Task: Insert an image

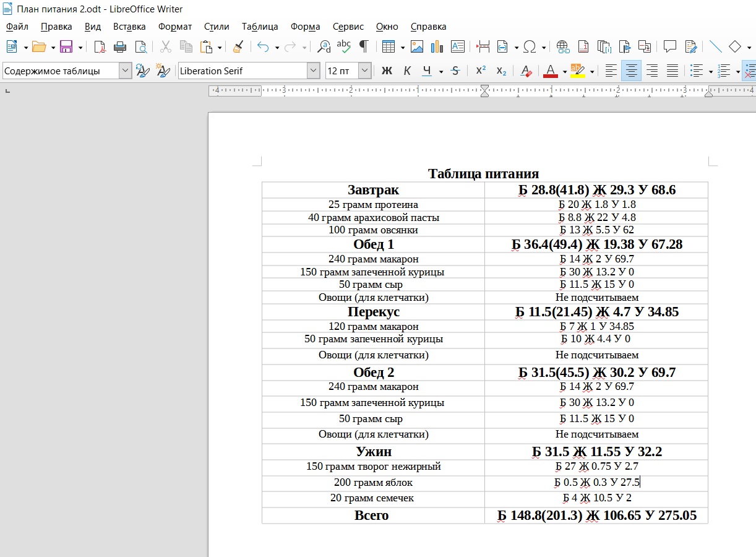Action: point(417,46)
